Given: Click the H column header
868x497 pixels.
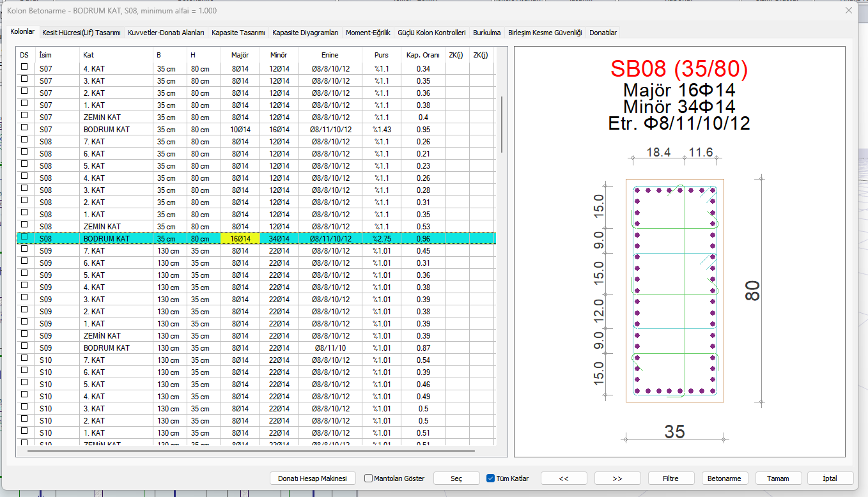Looking at the screenshot, I should [x=205, y=55].
